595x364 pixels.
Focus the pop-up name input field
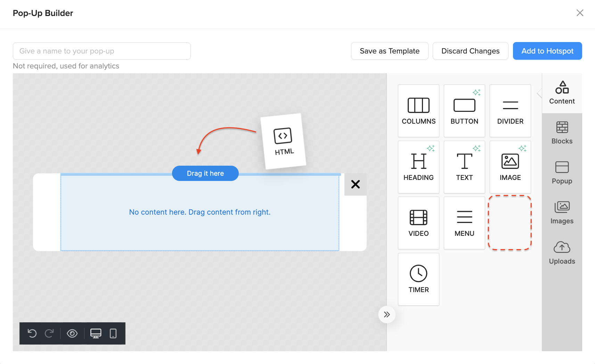pyautogui.click(x=102, y=51)
